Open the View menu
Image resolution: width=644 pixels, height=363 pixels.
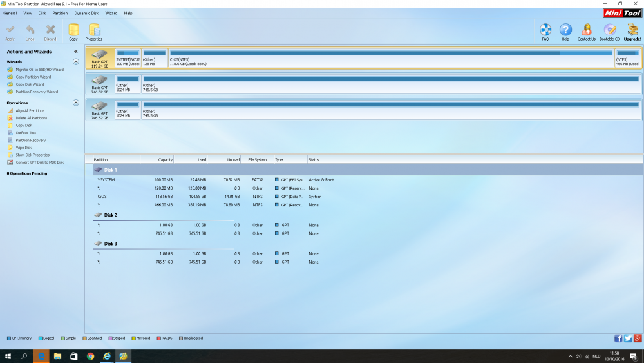tap(28, 13)
